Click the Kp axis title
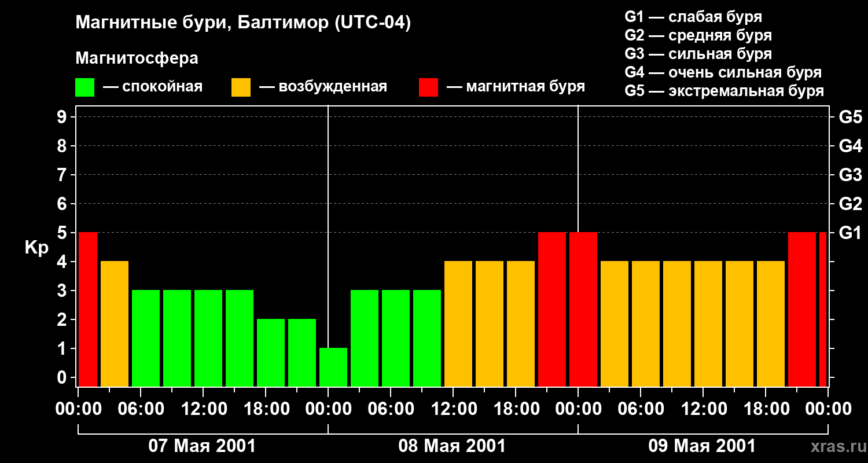The height and width of the screenshot is (463, 868). 36,248
